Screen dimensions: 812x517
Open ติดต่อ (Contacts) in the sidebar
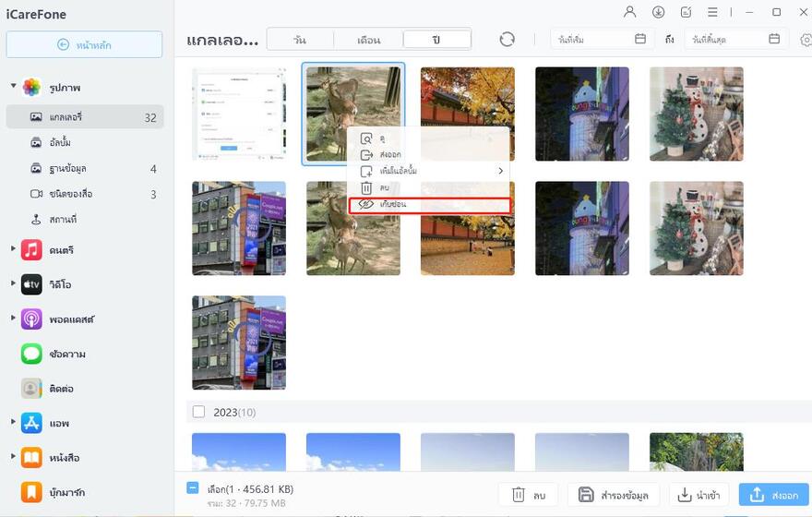[x=47, y=389]
